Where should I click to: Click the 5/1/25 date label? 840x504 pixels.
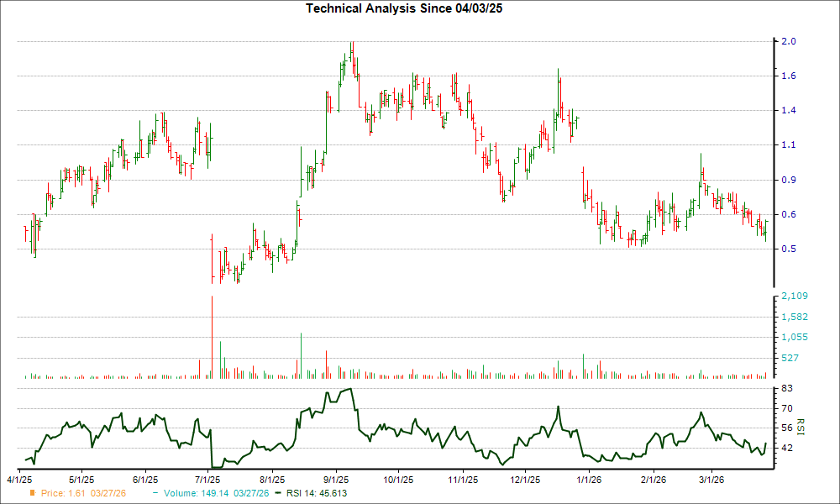point(81,480)
